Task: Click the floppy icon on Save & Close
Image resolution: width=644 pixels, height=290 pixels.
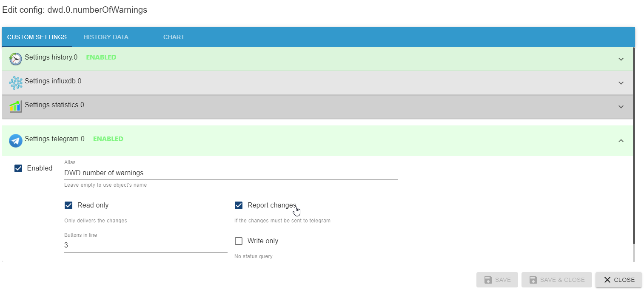Action: [533, 280]
